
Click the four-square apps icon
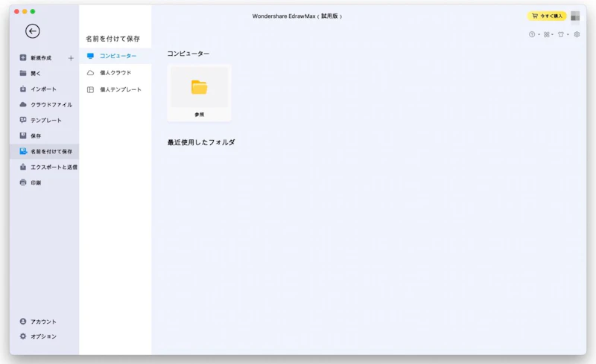coord(547,34)
